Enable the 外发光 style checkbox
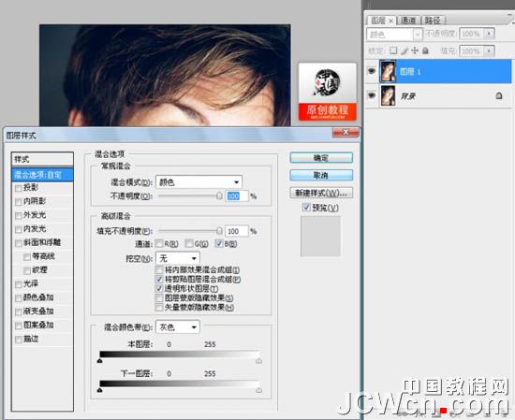 (19, 215)
